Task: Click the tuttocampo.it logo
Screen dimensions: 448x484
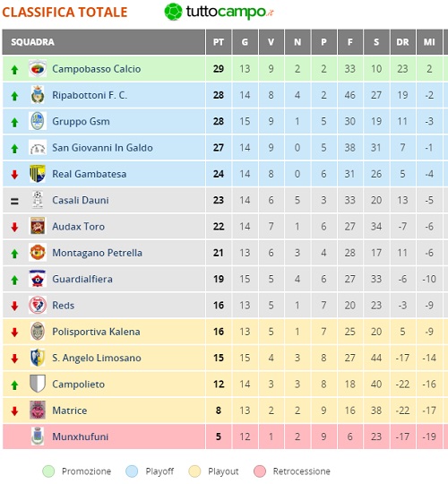Action: 219,12
